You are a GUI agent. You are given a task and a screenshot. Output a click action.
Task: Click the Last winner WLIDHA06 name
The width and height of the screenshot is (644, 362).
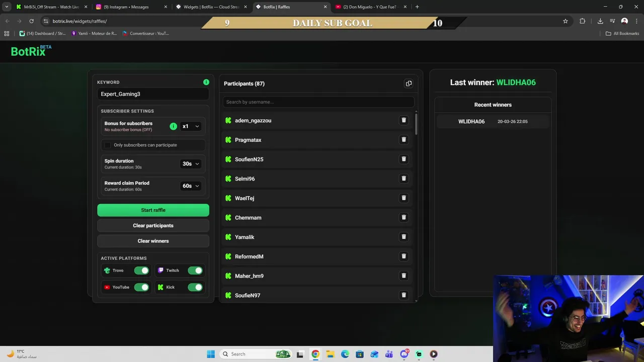(516, 82)
